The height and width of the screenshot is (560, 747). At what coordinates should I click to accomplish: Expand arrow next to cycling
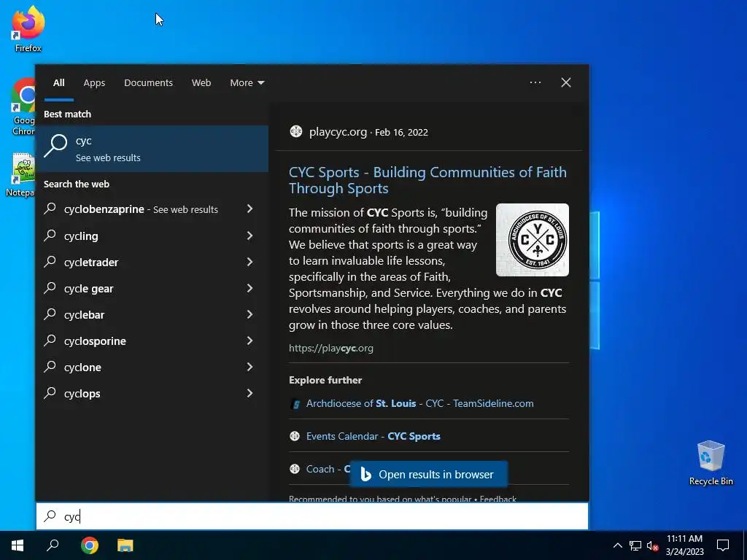249,236
